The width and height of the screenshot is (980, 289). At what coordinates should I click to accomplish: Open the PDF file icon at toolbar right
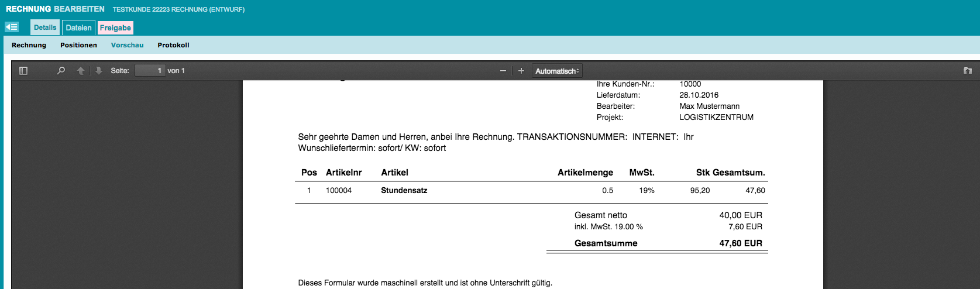click(x=967, y=71)
